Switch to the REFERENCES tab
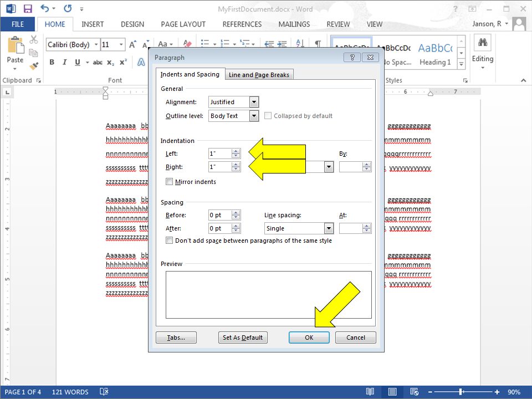This screenshot has height=399, width=532. tap(242, 24)
